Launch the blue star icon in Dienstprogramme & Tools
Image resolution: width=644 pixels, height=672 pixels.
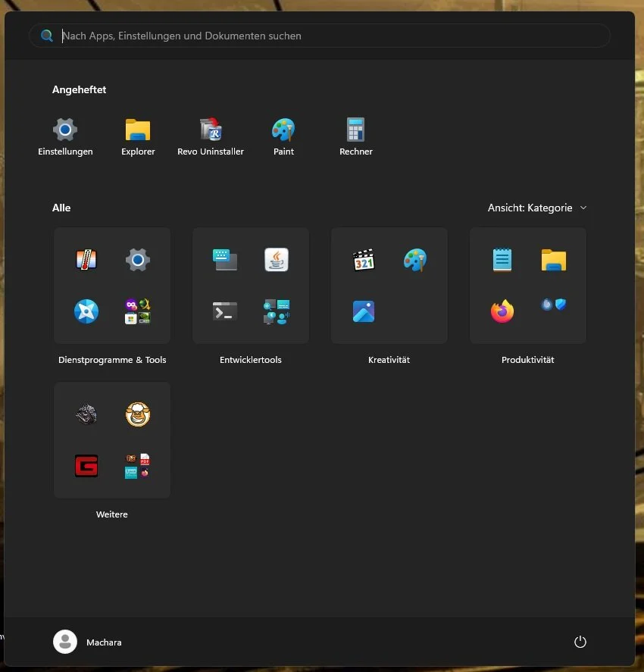[x=86, y=311]
